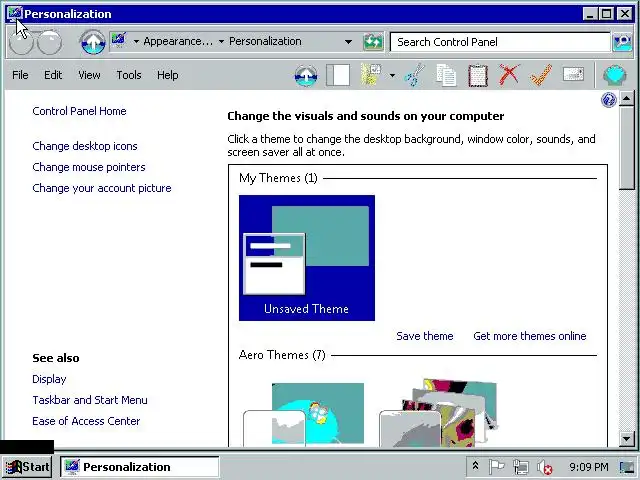The image size is (640, 480).
Task: Click the Up toolbar icon beside Help menu
Action: [x=306, y=76]
